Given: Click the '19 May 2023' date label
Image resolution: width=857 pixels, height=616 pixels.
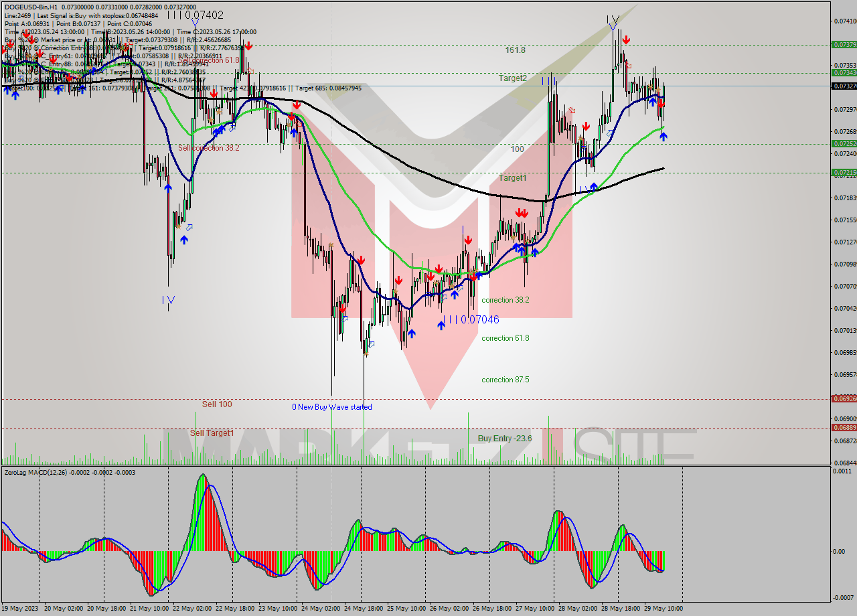Looking at the screenshot, I should coord(19,609).
